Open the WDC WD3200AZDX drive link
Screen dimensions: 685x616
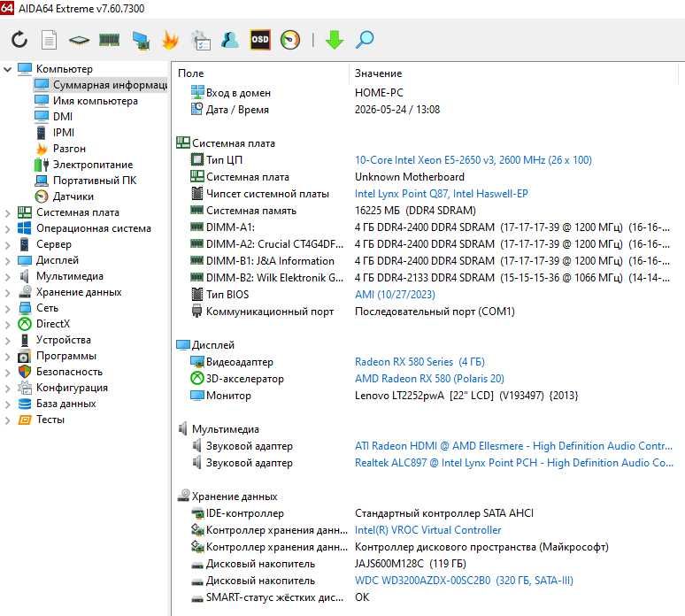click(464, 581)
